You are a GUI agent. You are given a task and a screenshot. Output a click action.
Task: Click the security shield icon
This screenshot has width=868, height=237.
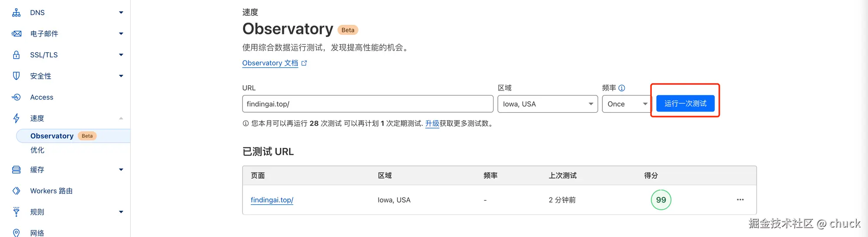(16, 76)
